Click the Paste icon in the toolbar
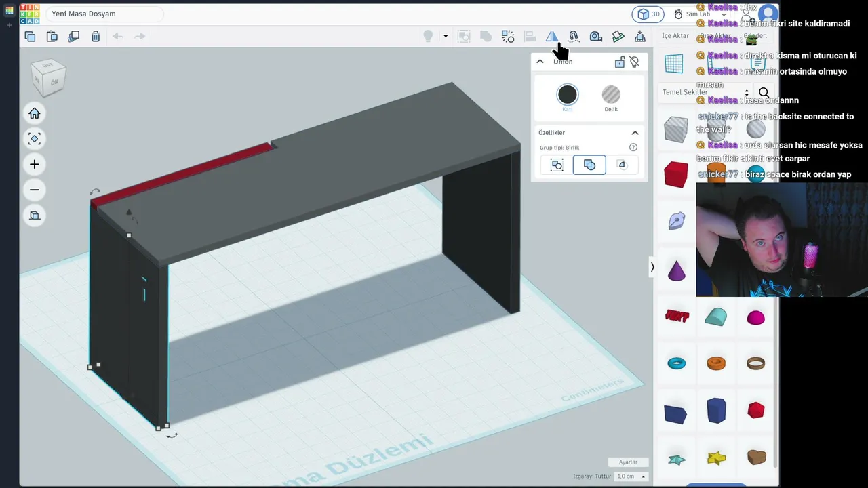The width and height of the screenshot is (868, 488). pyautogui.click(x=52, y=37)
